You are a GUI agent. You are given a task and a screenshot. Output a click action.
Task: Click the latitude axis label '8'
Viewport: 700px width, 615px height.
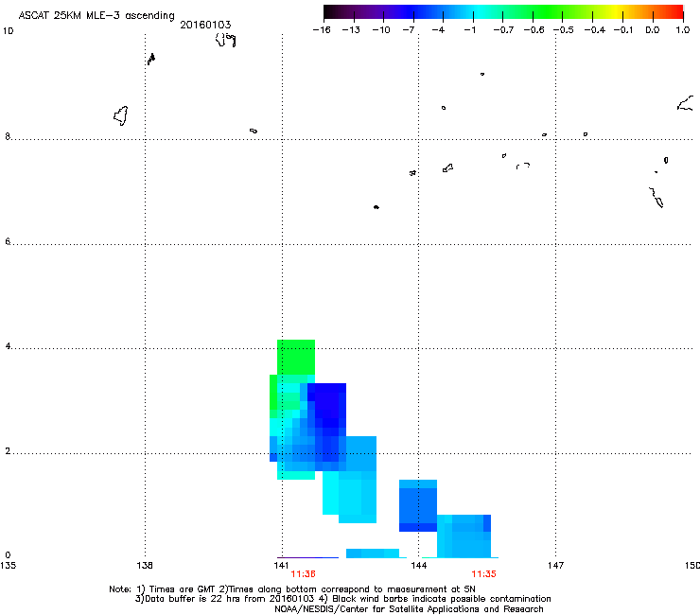(x=8, y=136)
